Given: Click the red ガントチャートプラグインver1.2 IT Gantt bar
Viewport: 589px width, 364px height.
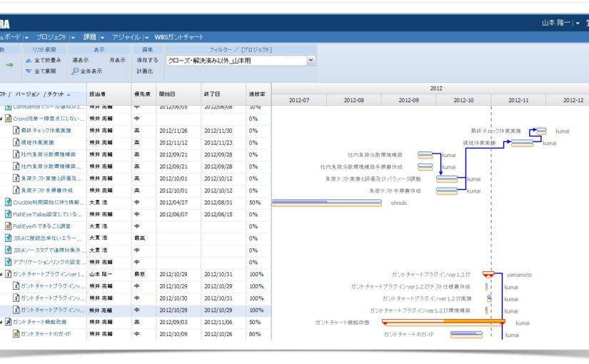Looking at the screenshot, I should [x=488, y=274].
